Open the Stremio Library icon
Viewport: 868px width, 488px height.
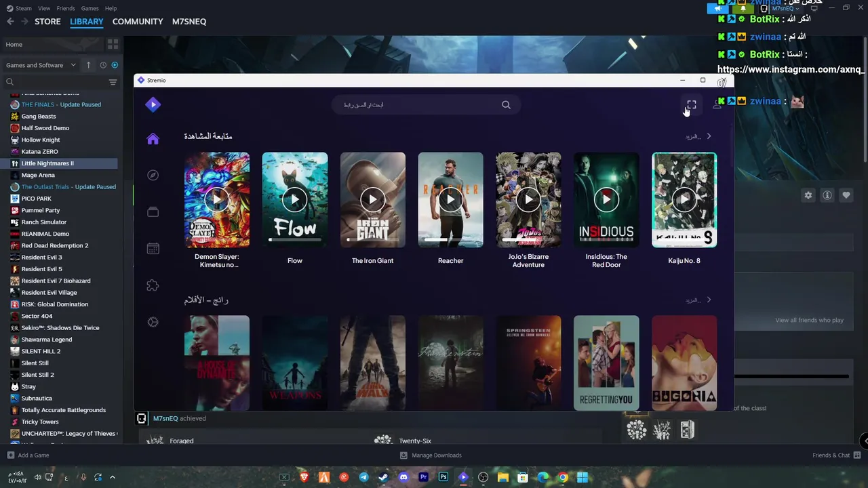153,212
